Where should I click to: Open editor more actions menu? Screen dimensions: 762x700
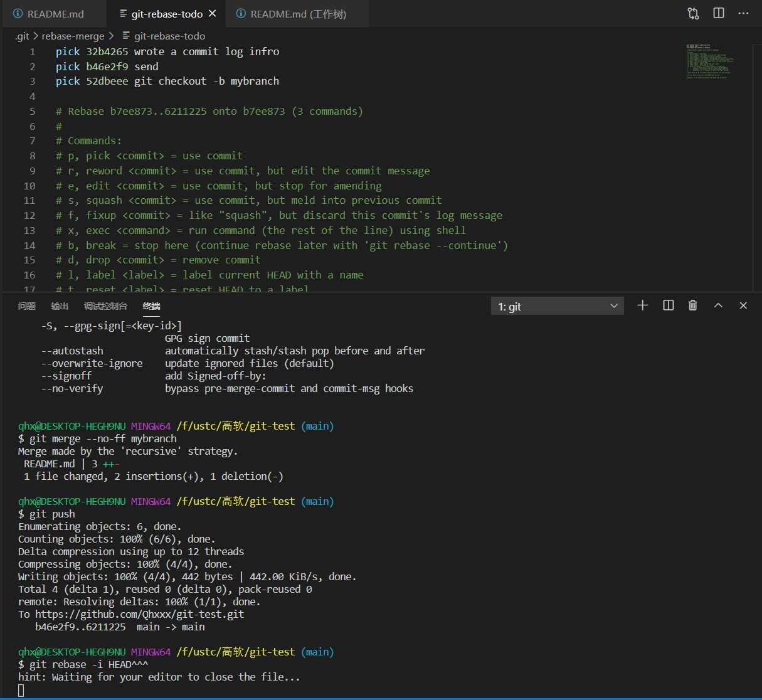tap(743, 13)
